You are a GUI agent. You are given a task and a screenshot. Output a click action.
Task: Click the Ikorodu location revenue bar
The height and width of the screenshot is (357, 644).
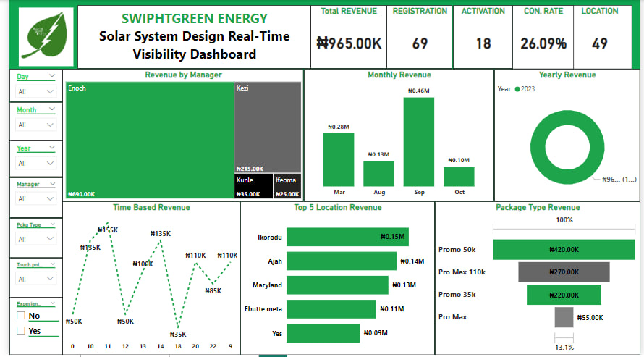point(347,237)
